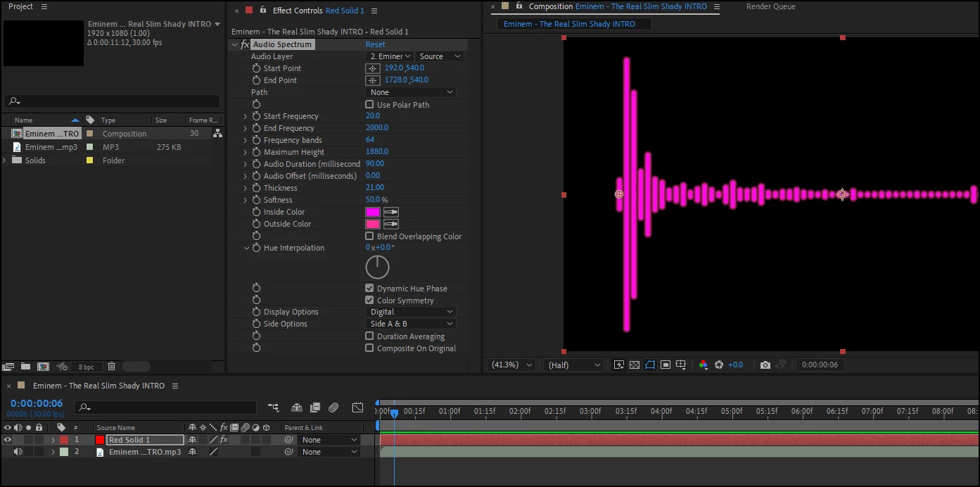This screenshot has width=980, height=487.
Task: Mute audio of Eminem mp3 layer
Action: point(18,452)
